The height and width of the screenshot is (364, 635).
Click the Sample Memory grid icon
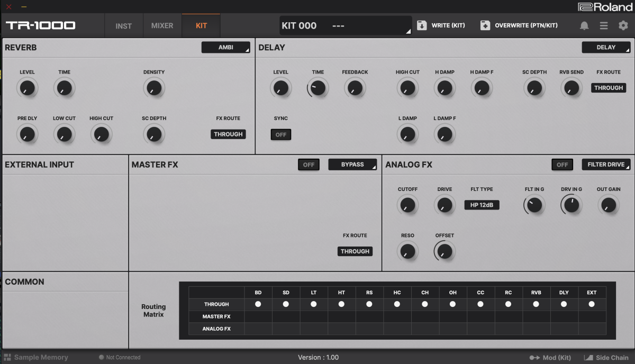[x=7, y=357]
